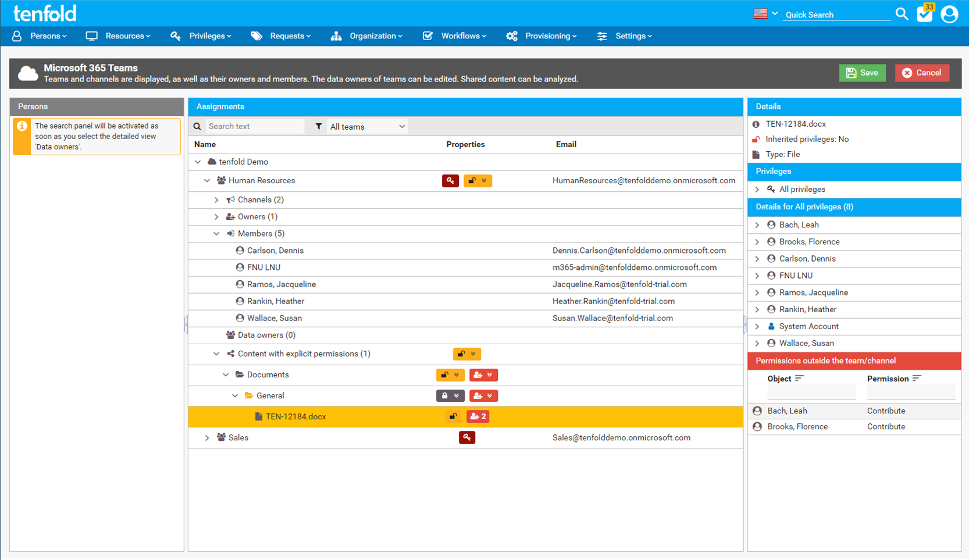Collapse the Human Resources team node
Screen dimensions: 969x560
point(207,181)
